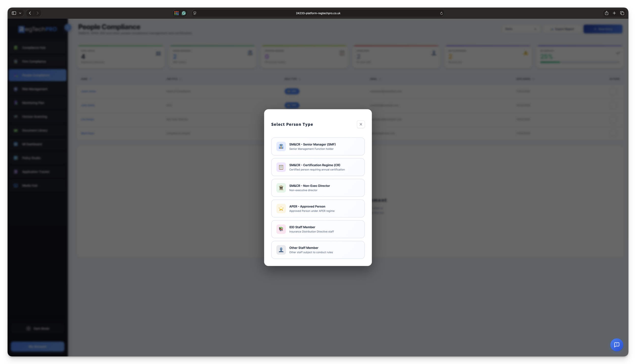Close the Select Person Type dialog

[361, 124]
